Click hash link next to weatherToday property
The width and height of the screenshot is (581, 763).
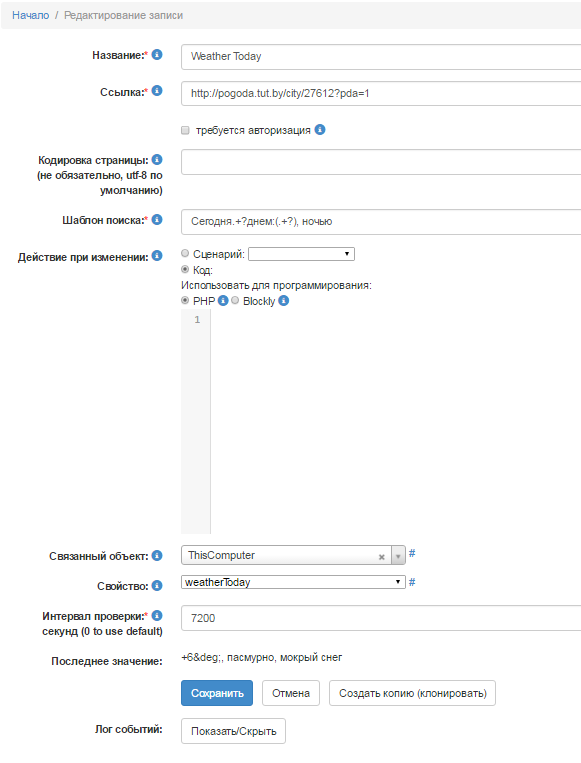(412, 582)
